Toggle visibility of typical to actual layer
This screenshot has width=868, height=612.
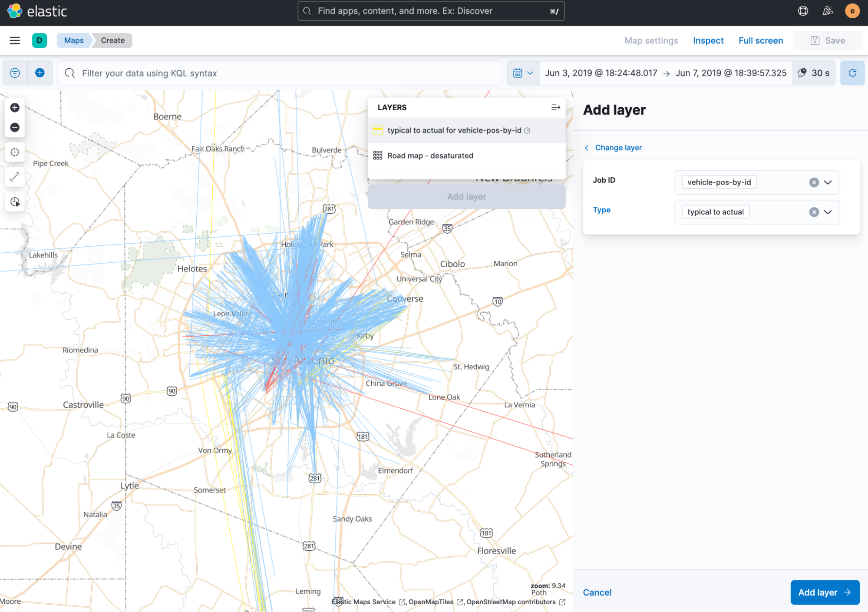[x=379, y=130]
